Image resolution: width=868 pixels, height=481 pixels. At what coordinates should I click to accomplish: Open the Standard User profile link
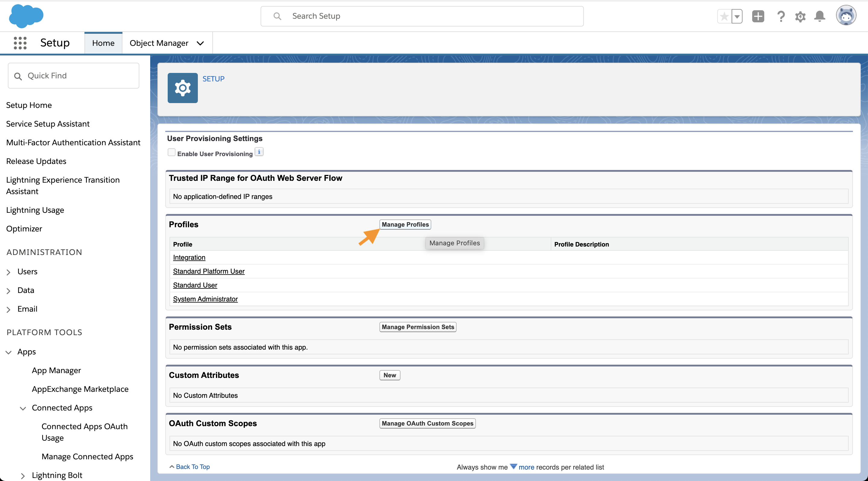tap(195, 285)
